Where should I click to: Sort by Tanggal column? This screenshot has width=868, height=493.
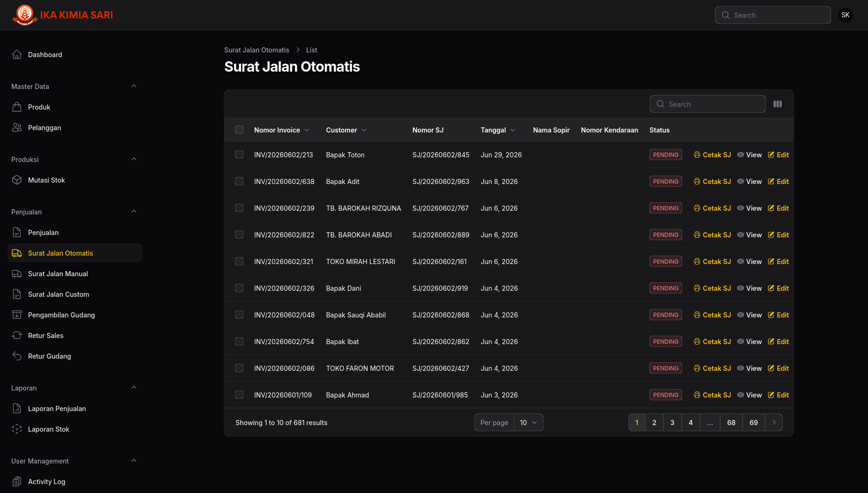pyautogui.click(x=498, y=130)
